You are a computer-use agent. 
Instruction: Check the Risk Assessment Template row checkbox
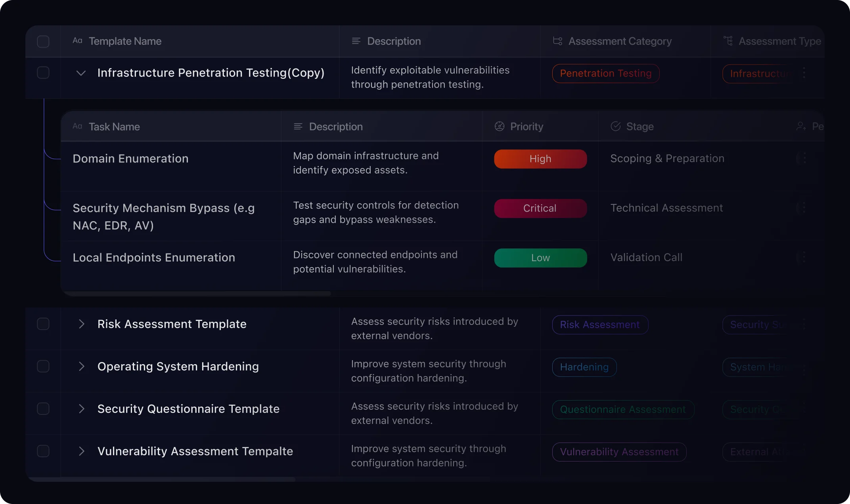coord(43,324)
